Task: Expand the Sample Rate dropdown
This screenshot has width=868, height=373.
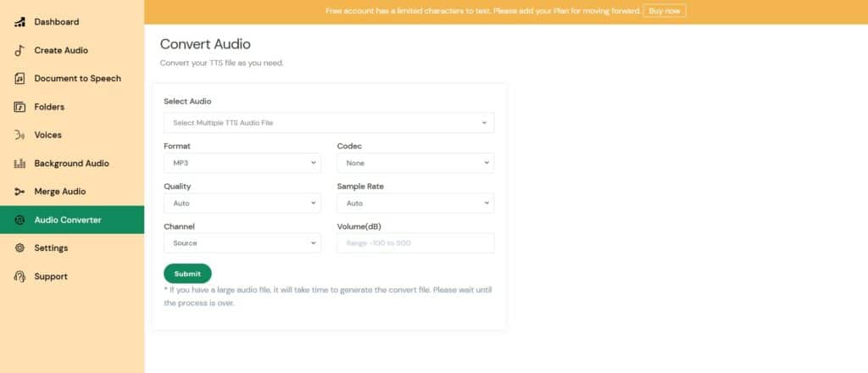Action: 415,203
